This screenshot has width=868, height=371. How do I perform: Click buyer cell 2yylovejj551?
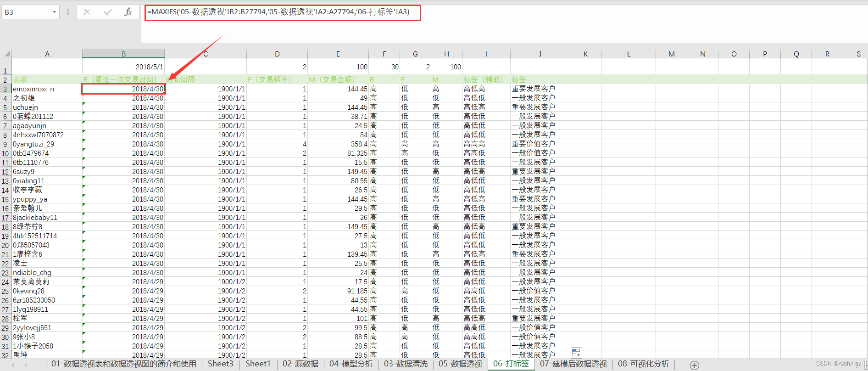point(47,328)
